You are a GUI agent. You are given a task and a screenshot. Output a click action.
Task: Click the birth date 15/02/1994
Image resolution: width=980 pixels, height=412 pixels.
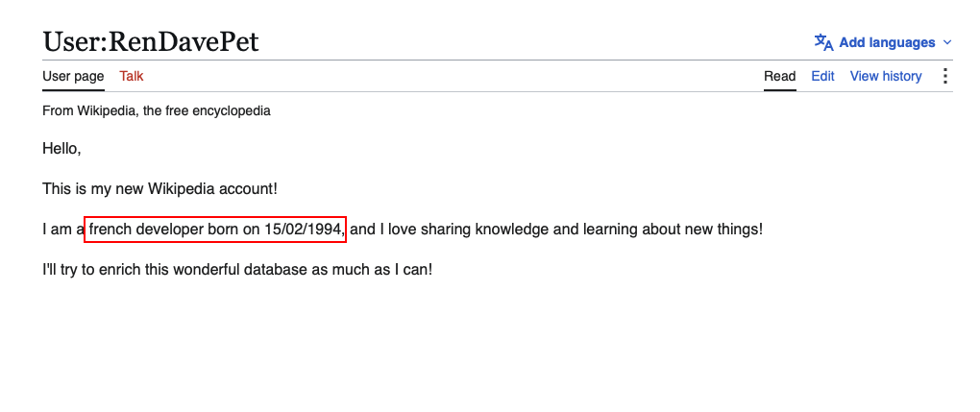click(302, 230)
